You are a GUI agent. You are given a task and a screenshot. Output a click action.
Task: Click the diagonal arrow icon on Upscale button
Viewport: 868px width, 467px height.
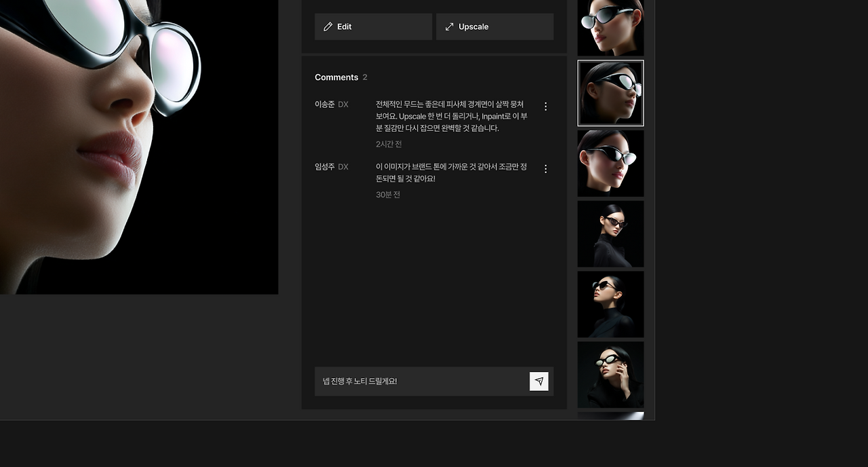click(449, 26)
